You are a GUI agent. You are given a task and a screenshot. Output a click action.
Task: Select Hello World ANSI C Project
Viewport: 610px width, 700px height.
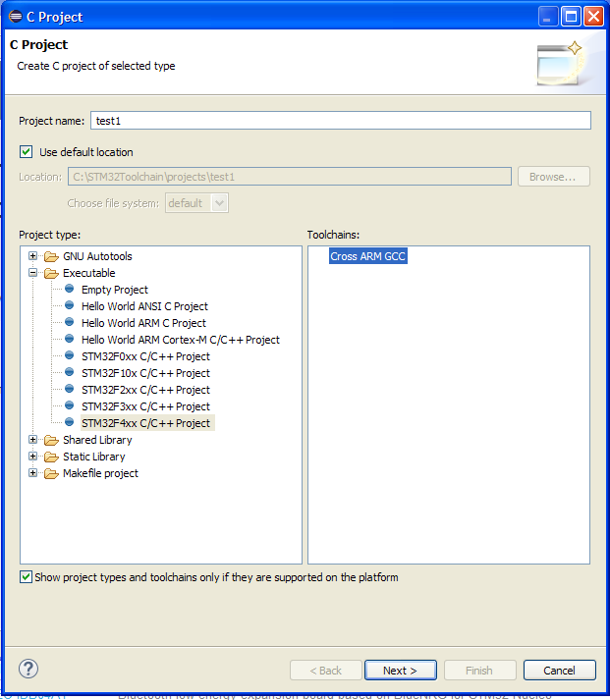pyautogui.click(x=144, y=306)
